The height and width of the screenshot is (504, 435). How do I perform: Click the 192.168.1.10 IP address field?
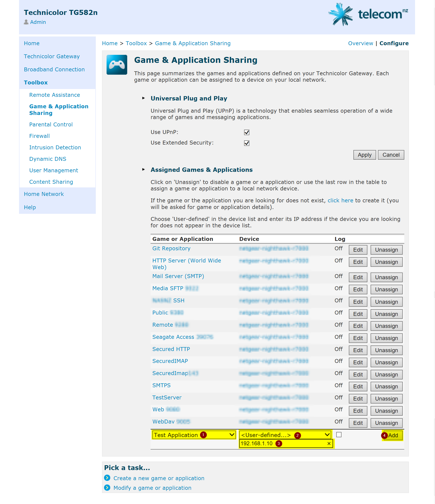[x=286, y=444]
